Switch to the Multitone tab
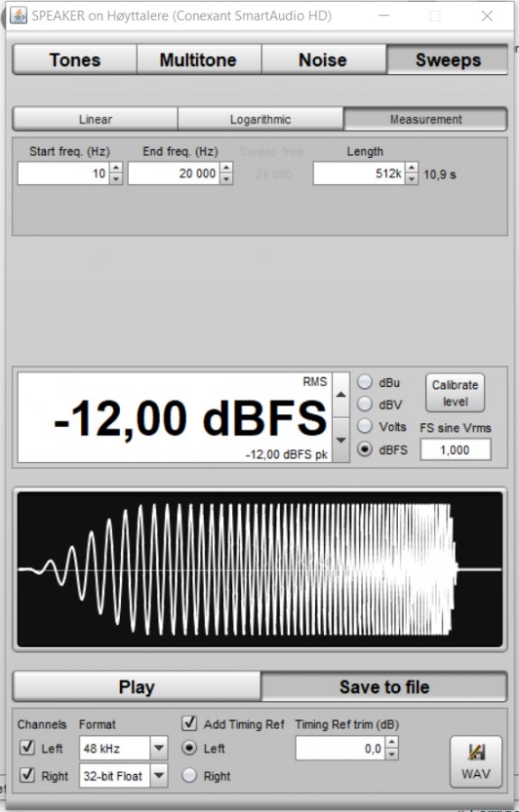The height and width of the screenshot is (812, 519). pos(199,60)
